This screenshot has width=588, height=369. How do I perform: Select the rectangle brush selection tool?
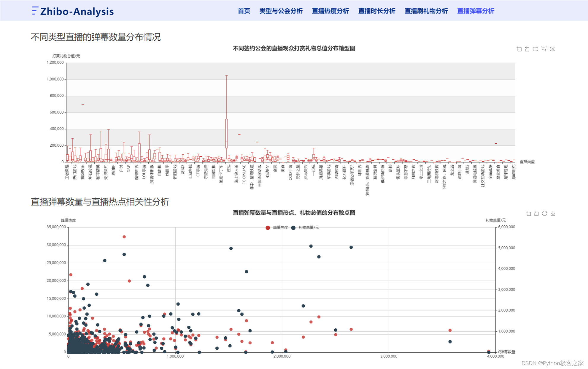click(x=535, y=49)
